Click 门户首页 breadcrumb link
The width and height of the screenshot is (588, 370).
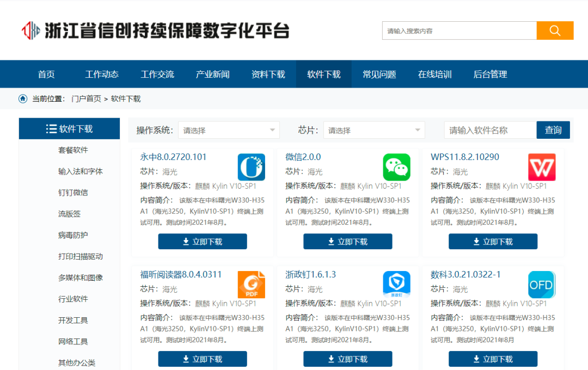coord(86,98)
